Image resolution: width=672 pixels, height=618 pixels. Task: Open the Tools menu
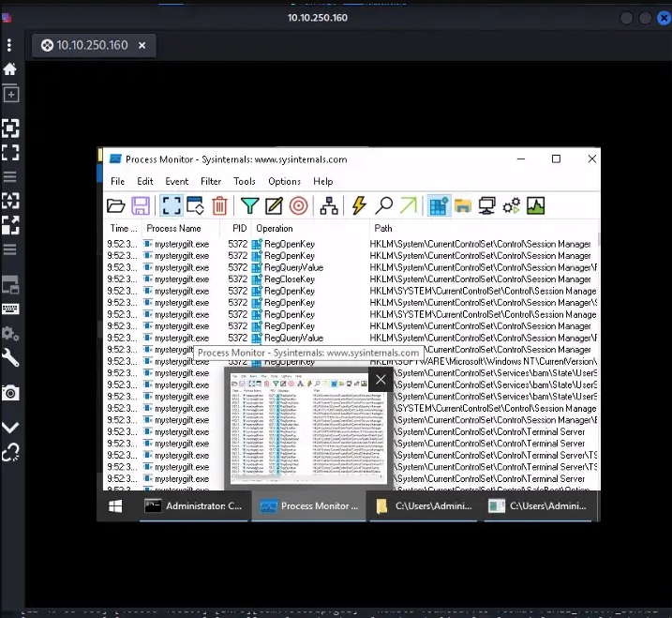245,181
